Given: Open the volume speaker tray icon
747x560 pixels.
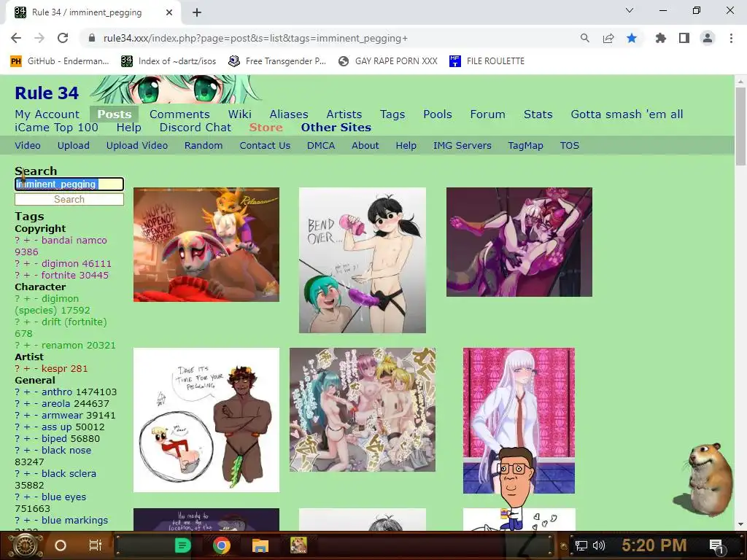Looking at the screenshot, I should tap(599, 545).
